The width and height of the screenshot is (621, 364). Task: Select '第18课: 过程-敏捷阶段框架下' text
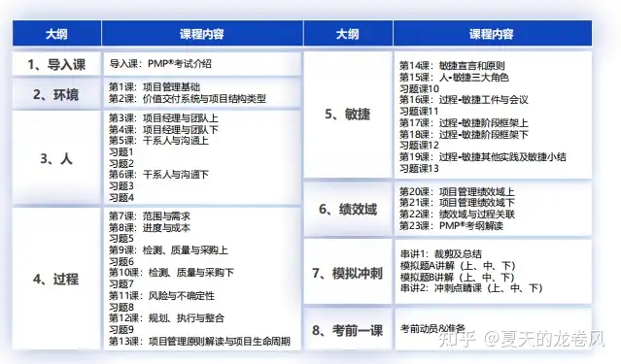click(464, 134)
